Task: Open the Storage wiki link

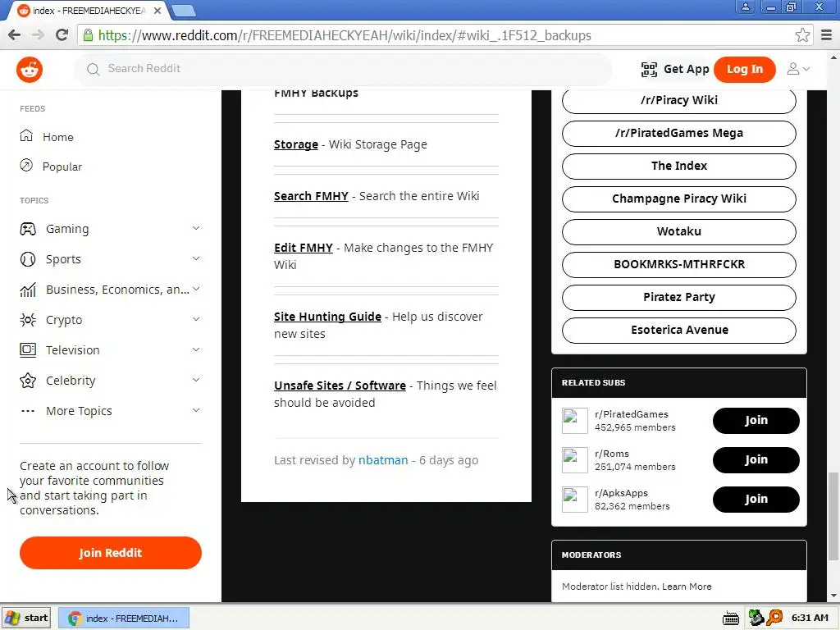Action: (x=295, y=144)
